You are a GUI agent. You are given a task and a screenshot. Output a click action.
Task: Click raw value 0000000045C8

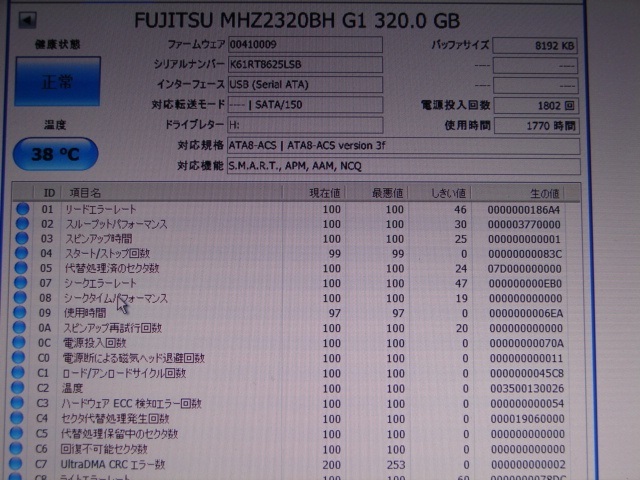(x=527, y=373)
